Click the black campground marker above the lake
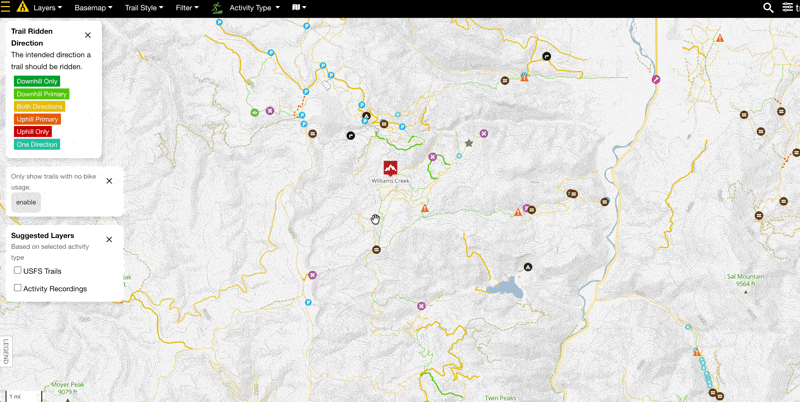 click(528, 267)
